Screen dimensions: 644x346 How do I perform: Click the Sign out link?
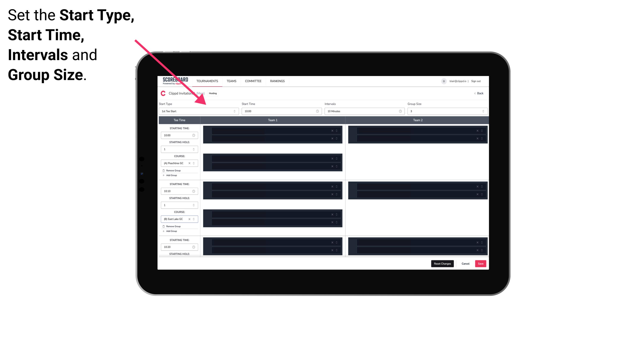pos(477,81)
